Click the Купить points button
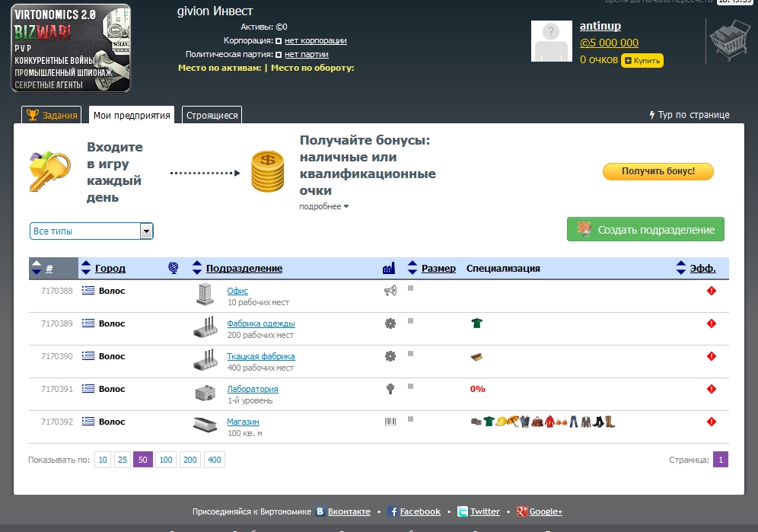Viewport: 758px width, 532px height. pos(642,60)
